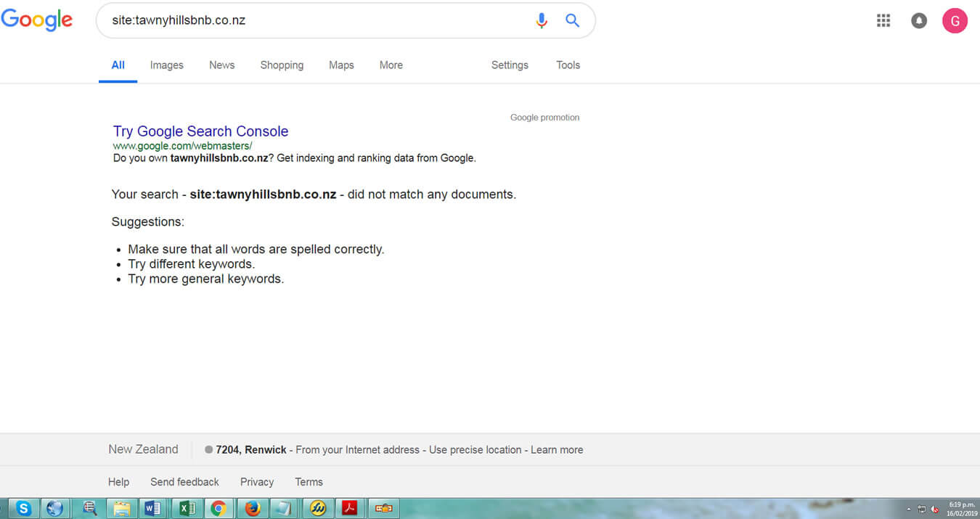Click the network status tray icon
The image size is (980, 519).
[921, 509]
